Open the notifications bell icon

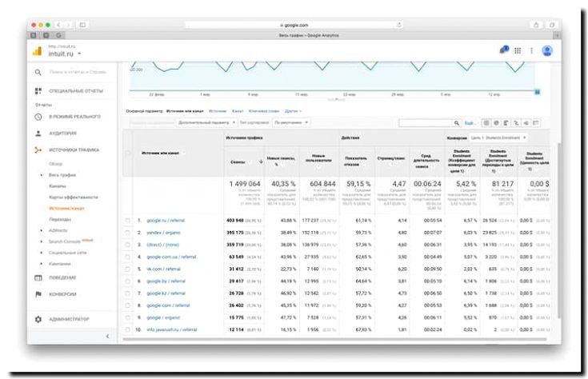point(504,50)
